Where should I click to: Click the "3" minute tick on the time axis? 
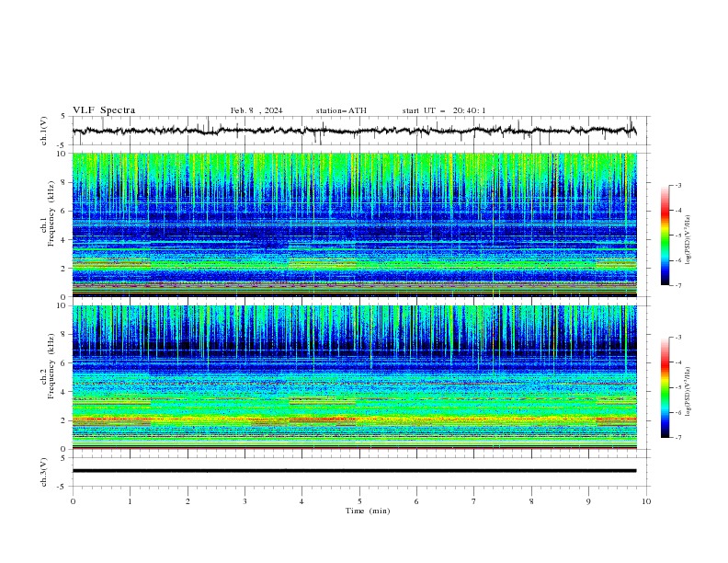click(245, 501)
